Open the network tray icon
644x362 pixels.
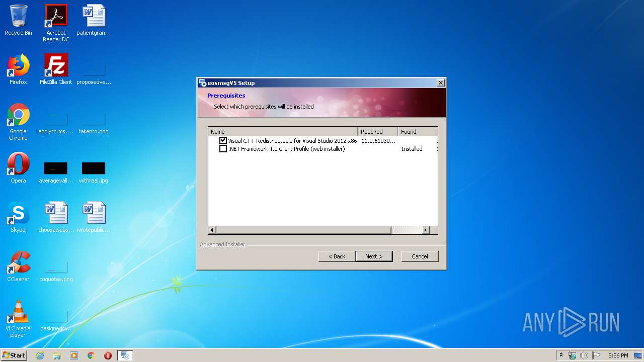pyautogui.click(x=572, y=355)
